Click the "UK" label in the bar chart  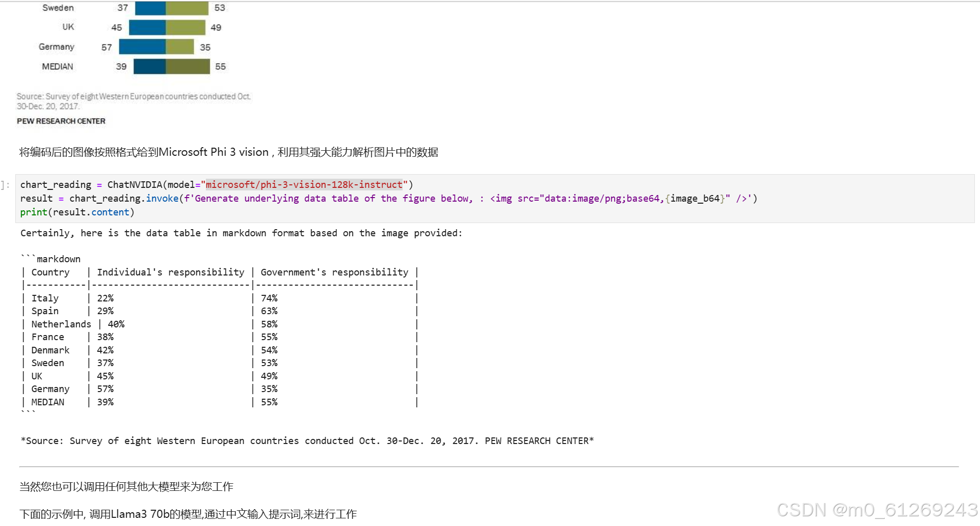(68, 27)
